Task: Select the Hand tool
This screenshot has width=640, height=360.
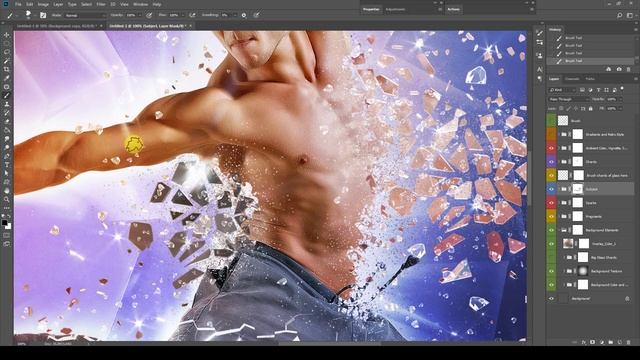Action: coord(7,191)
